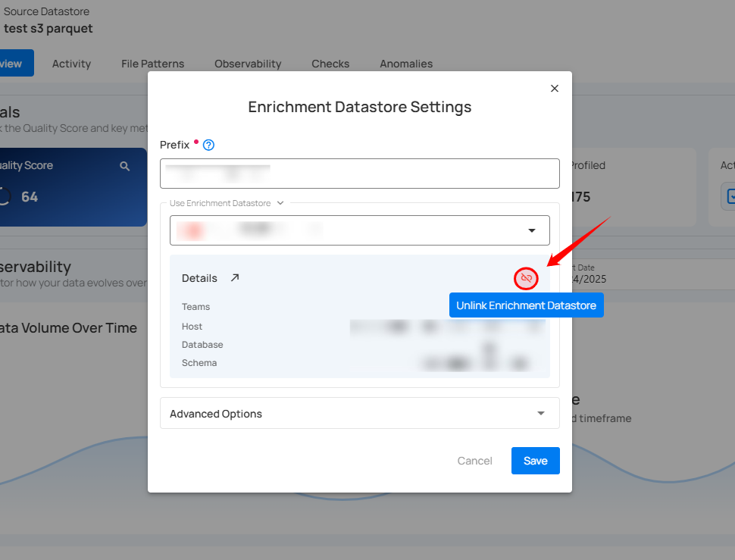Open the Details external link arrow

pos(235,278)
